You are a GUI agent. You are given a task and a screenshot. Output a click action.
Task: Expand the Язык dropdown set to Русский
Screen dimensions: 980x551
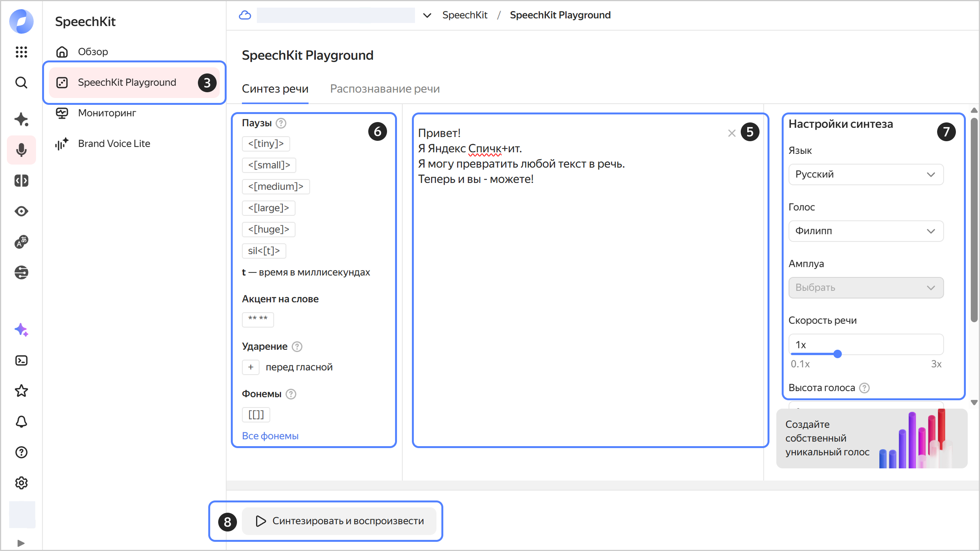point(866,174)
